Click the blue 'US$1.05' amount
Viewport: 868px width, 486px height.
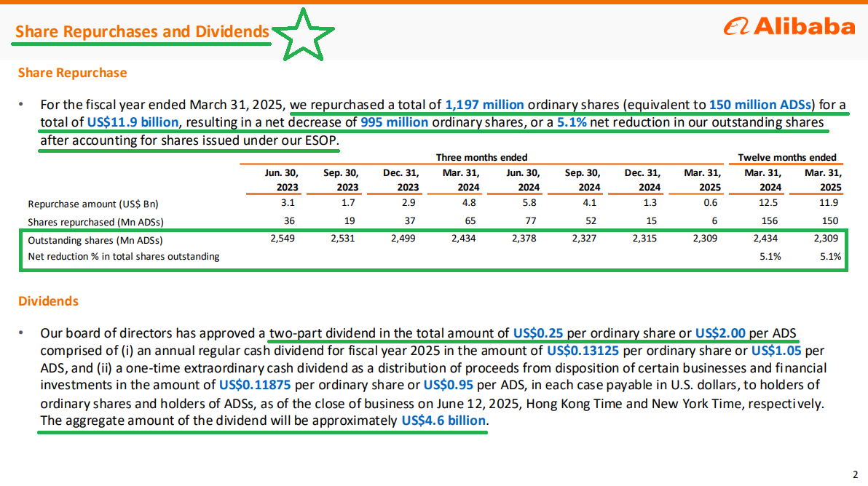[776, 351]
